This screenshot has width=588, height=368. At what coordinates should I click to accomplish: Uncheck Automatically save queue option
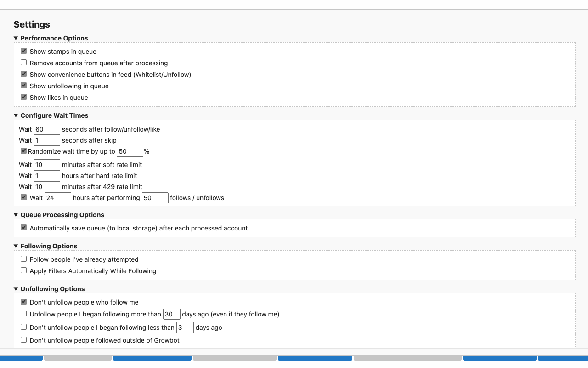click(24, 228)
